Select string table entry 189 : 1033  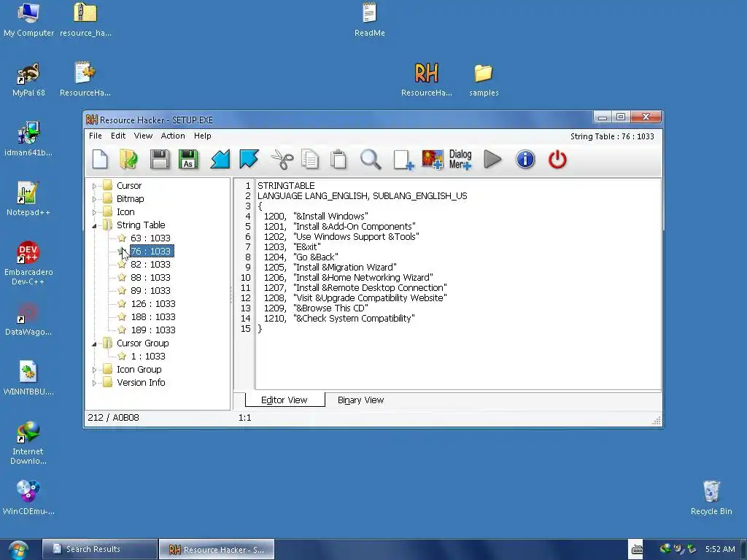pyautogui.click(x=153, y=330)
